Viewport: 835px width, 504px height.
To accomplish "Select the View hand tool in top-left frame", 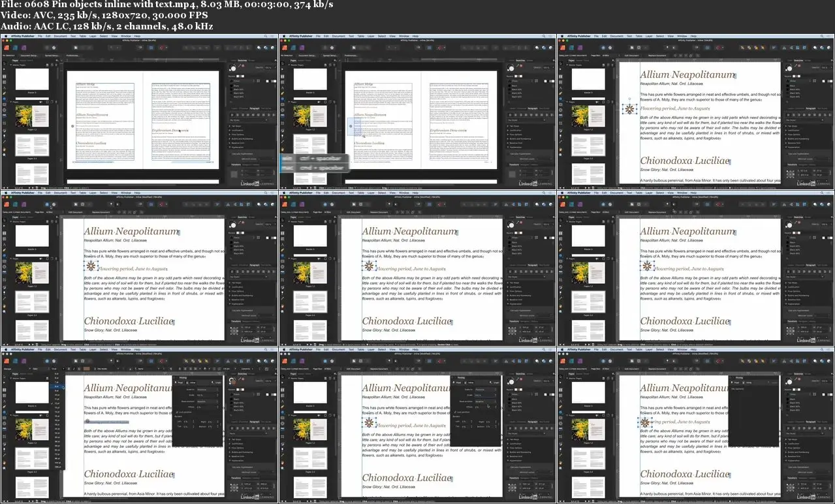I will [x=4, y=149].
